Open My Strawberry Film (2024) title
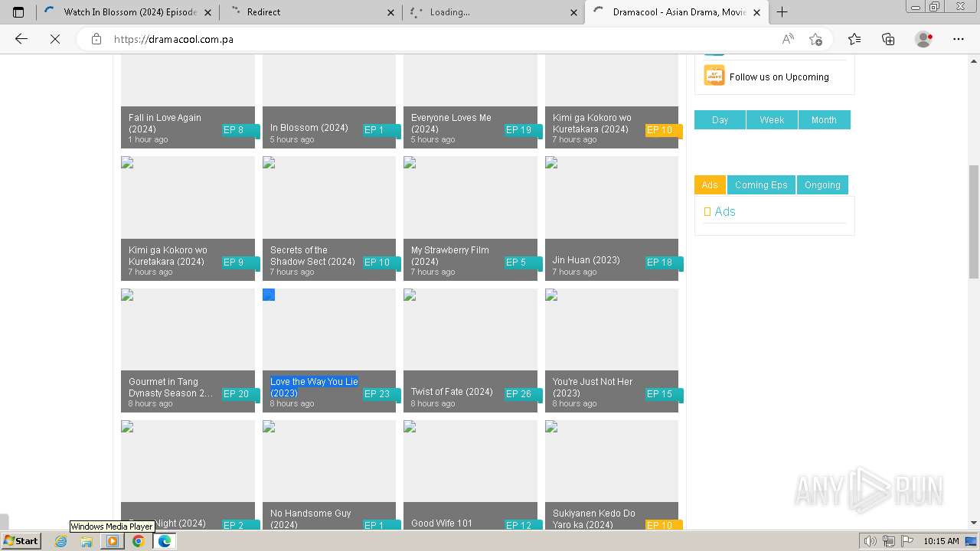This screenshot has height=551, width=980. 449,256
